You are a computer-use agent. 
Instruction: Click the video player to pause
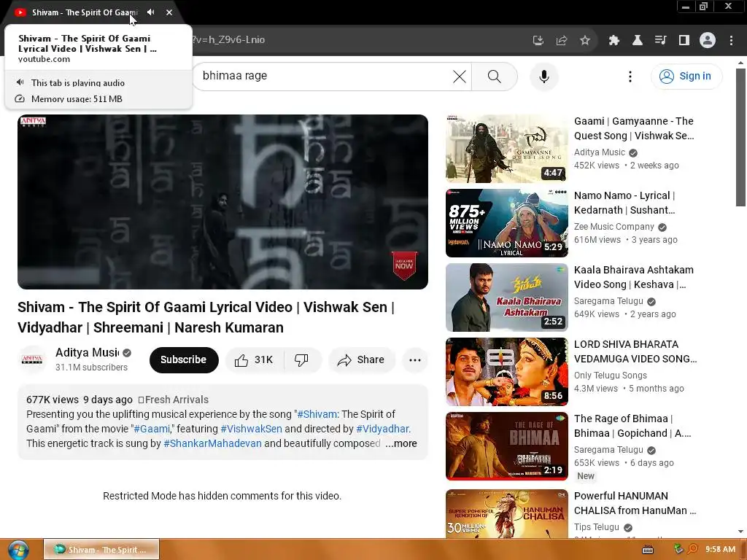[222, 202]
